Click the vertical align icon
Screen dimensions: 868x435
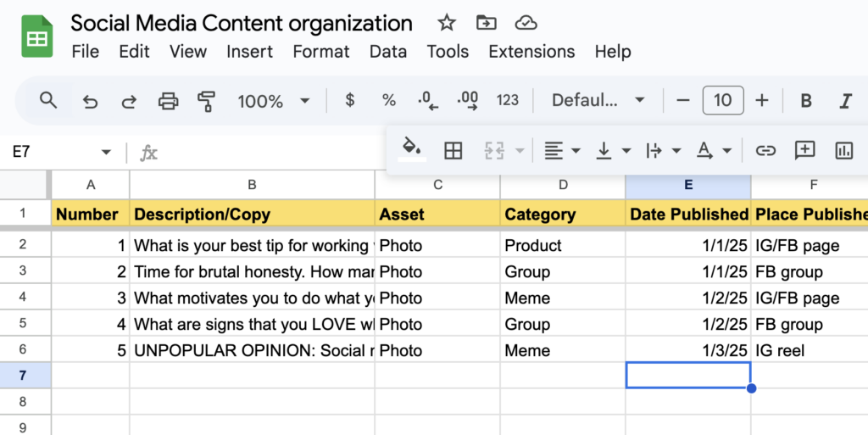(x=604, y=151)
